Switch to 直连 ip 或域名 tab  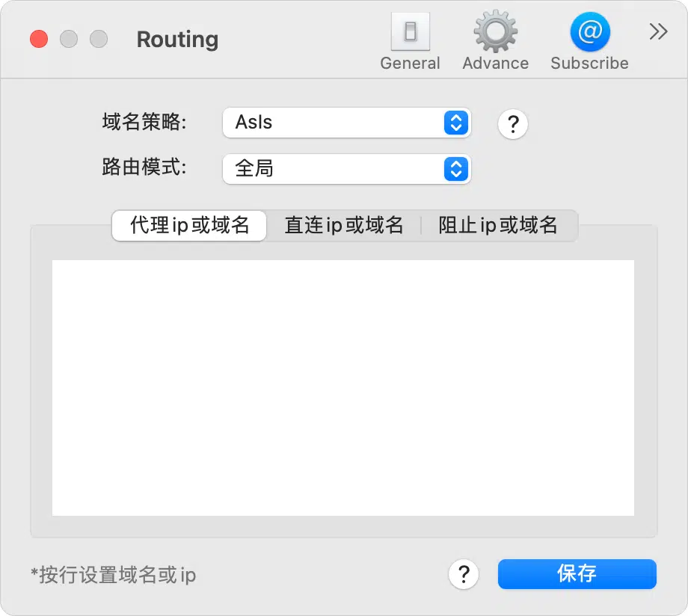343,226
